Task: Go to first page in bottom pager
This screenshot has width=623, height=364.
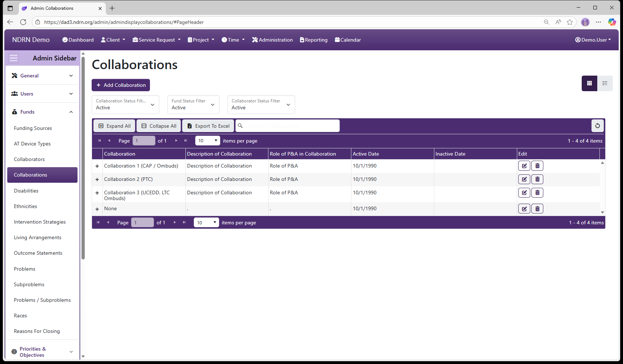Action: tap(98, 222)
